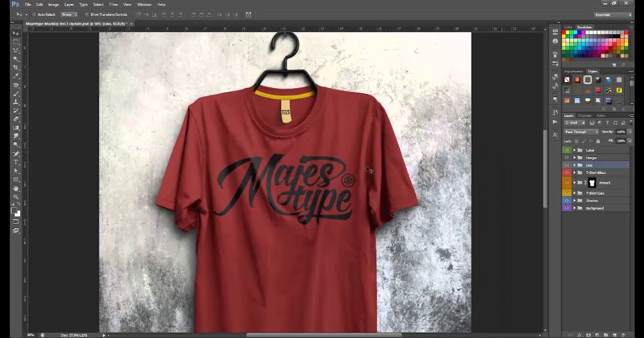Screen dimensions: 644x338
Task: Open the Pass Through blend mode dropdown
Action: tap(581, 131)
